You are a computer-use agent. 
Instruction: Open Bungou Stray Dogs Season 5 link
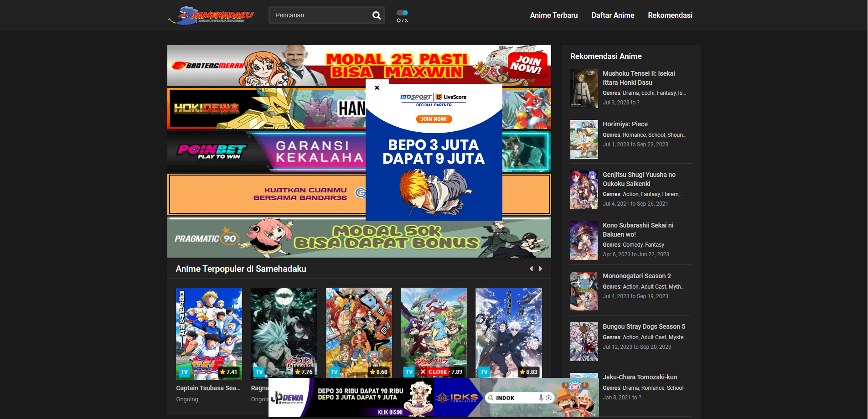click(644, 326)
